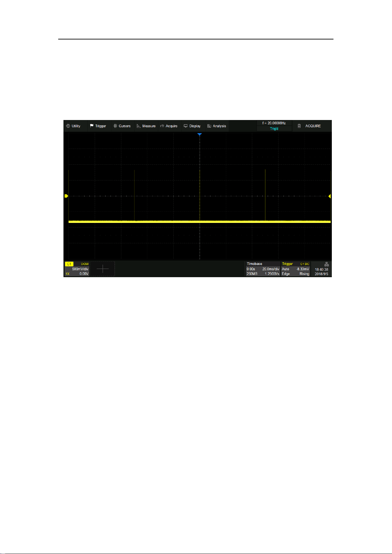The image size is (392, 554).
Task: Select the Cursors menu item
Action: click(122, 126)
